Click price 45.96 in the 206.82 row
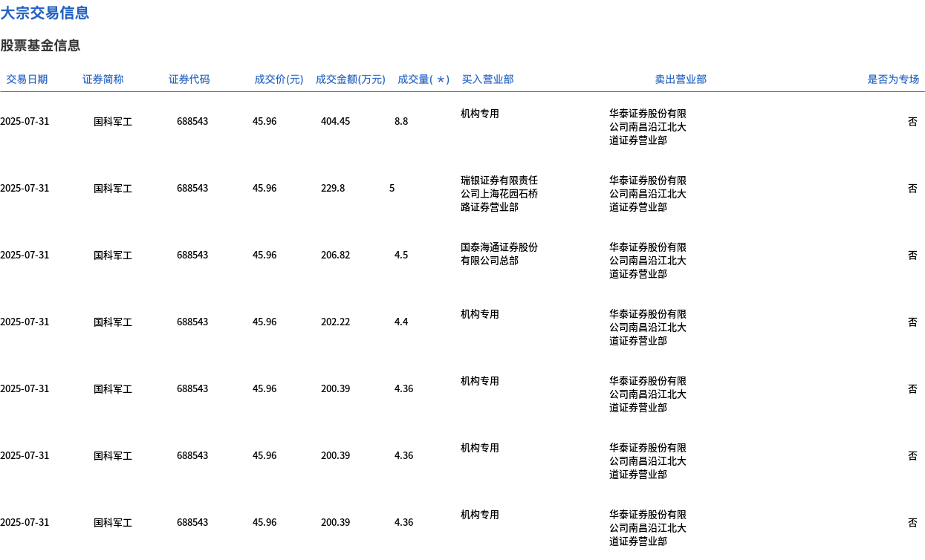The height and width of the screenshot is (560, 925). 264,255
